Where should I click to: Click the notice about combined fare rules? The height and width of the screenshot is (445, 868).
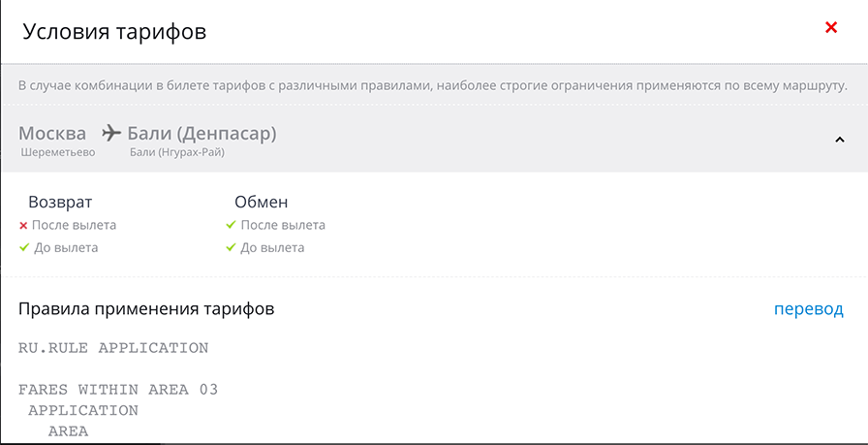[433, 85]
